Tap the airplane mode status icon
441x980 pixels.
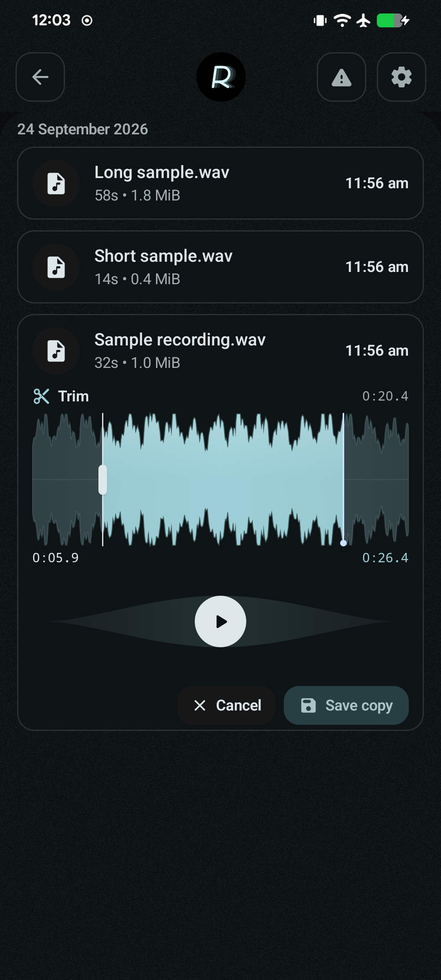363,20
